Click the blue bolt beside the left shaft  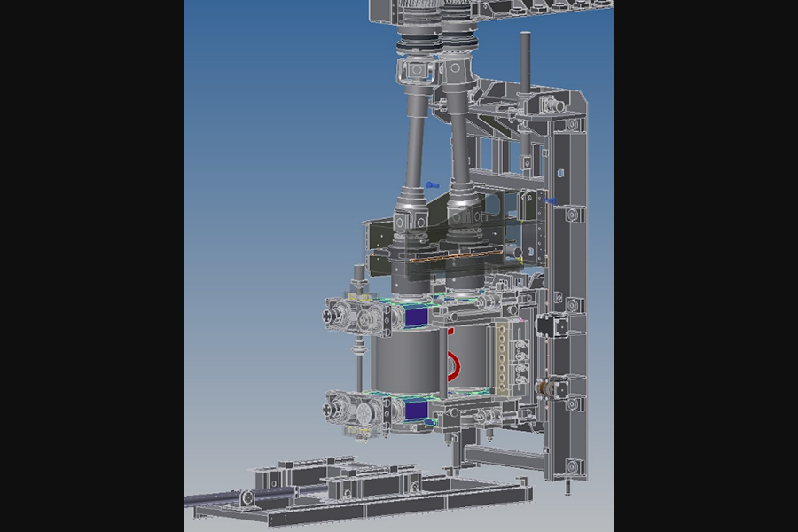[432, 184]
